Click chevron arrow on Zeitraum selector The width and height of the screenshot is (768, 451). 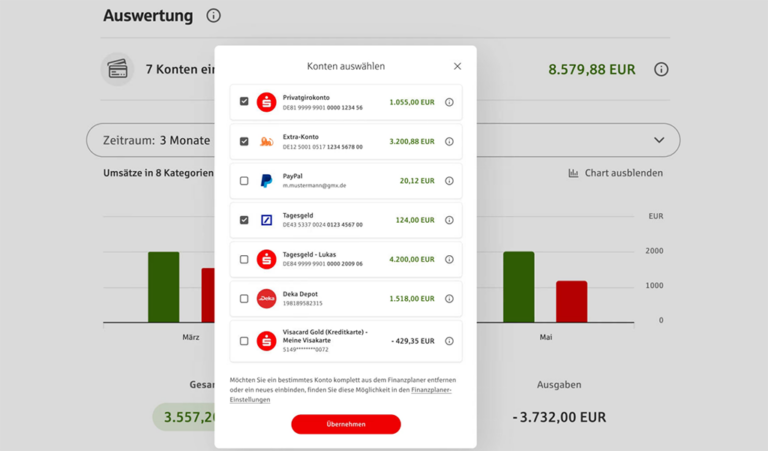[x=659, y=140]
